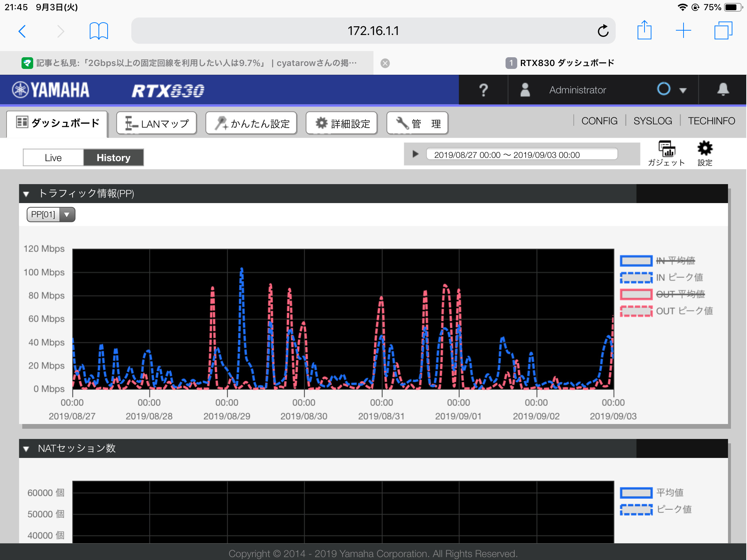Screen dimensions: 747x560
Task: Collapse the NAT session count panel
Action: pyautogui.click(x=26, y=449)
